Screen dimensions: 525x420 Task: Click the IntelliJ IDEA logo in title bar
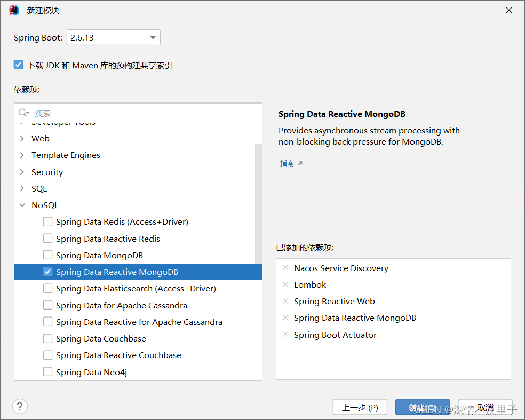pos(14,10)
